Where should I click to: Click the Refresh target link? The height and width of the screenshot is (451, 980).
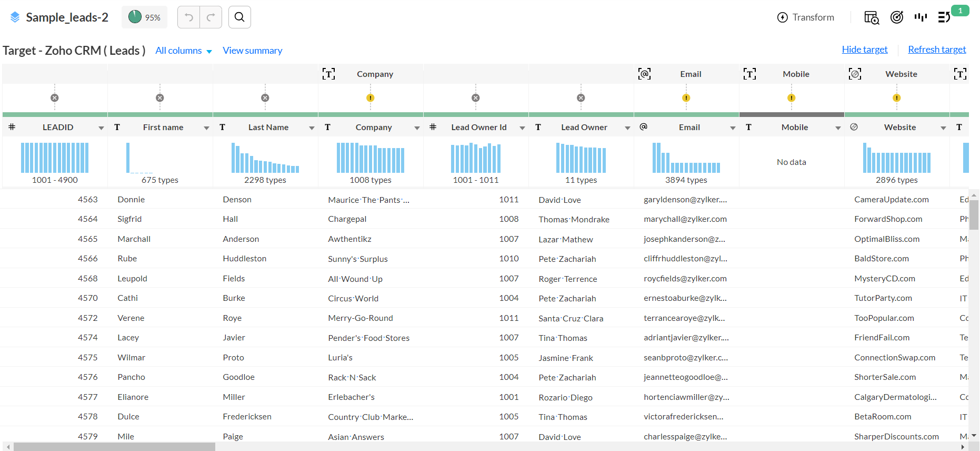(x=937, y=50)
